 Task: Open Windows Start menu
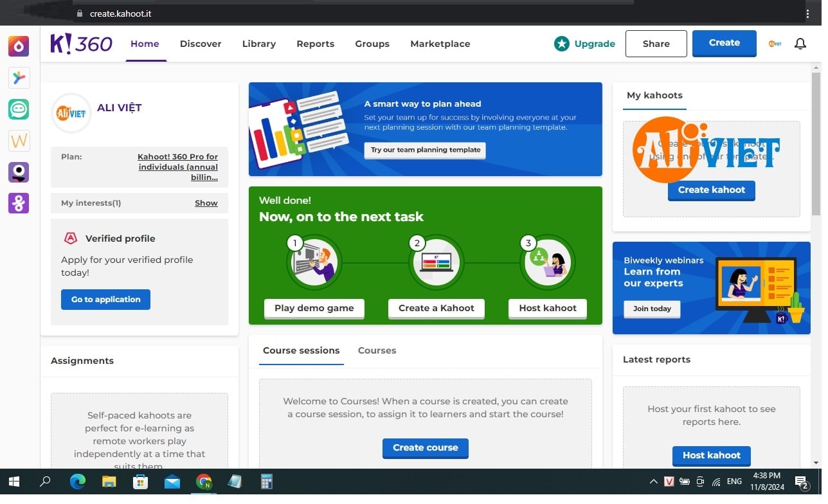click(14, 482)
